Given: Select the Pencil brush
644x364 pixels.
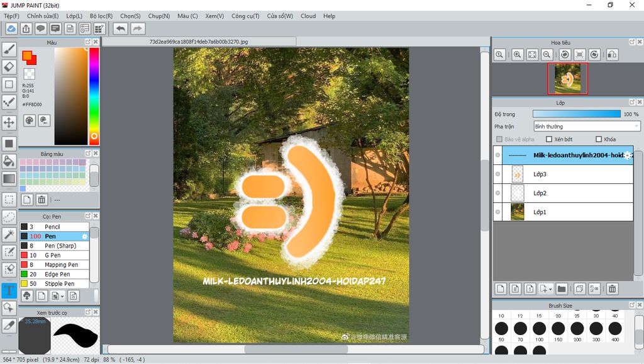Looking at the screenshot, I should [54, 227].
